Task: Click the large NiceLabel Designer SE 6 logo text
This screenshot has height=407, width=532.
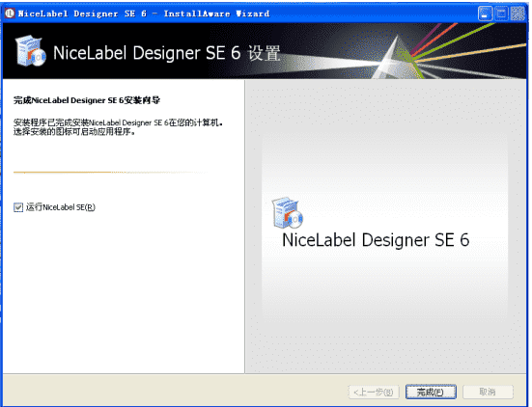Action: click(x=376, y=240)
